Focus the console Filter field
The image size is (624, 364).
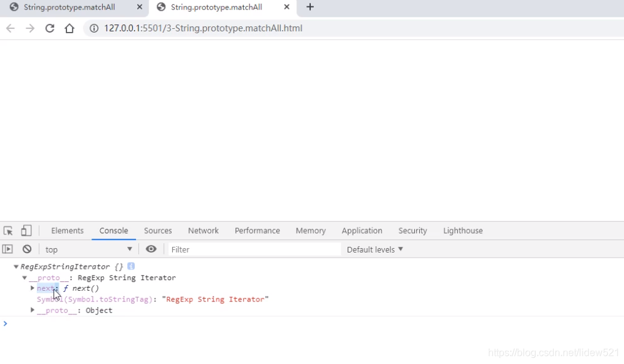(254, 249)
